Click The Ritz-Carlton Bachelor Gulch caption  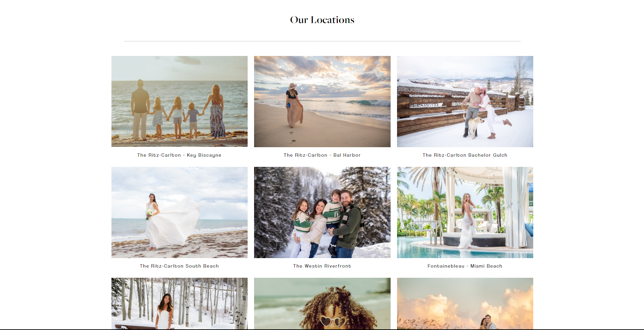(465, 155)
